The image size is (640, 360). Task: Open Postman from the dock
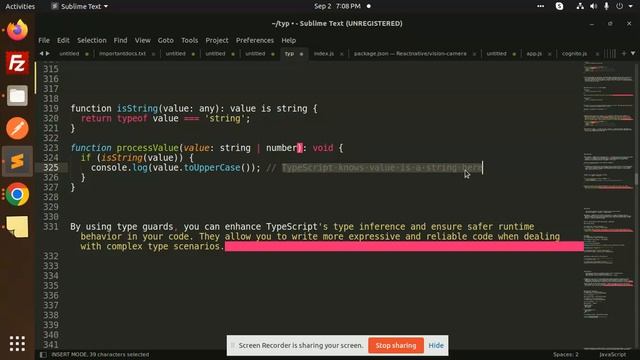[x=17, y=129]
